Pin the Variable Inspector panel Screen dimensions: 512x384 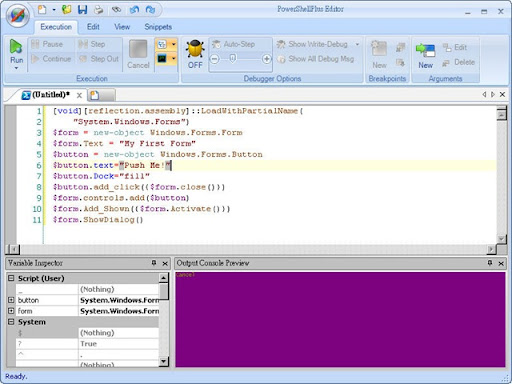[x=154, y=263]
